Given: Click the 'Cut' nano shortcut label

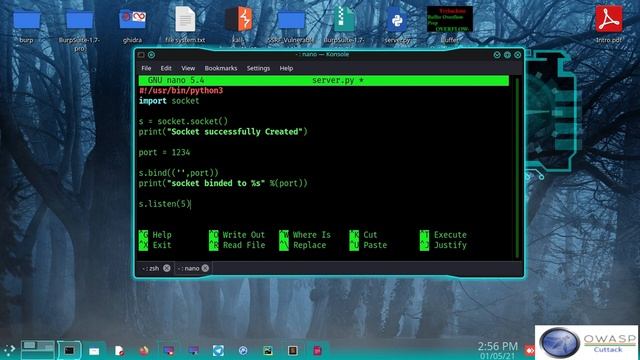Looking at the screenshot, I should pos(370,235).
